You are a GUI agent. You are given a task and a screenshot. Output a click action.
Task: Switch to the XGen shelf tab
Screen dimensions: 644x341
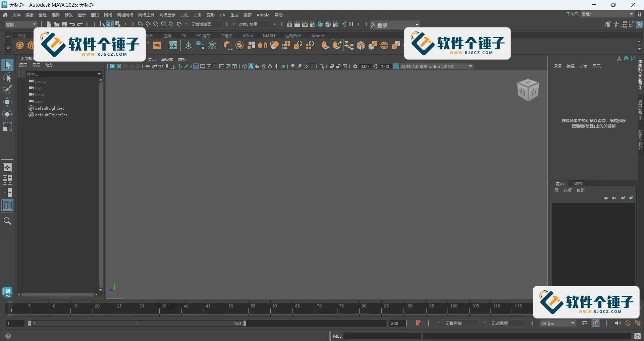(248, 36)
